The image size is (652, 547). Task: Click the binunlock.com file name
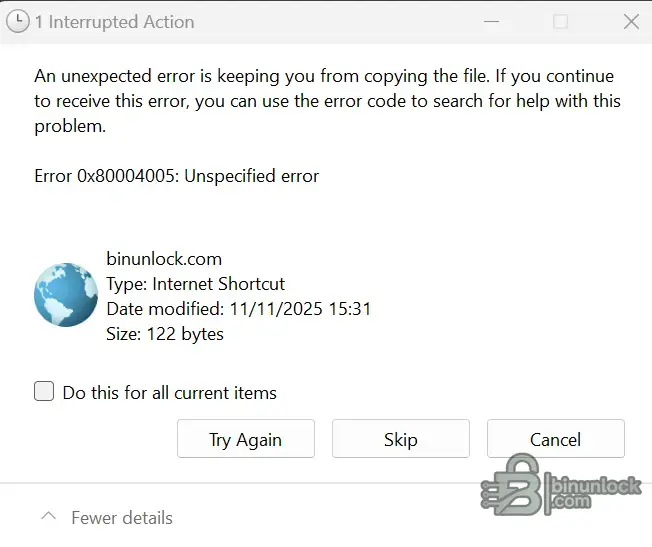pyautogui.click(x=164, y=259)
